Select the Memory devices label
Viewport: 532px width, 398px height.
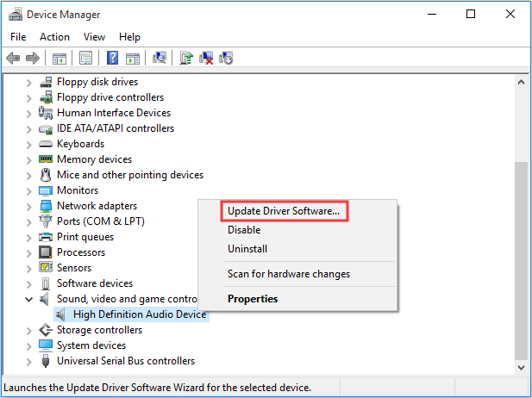click(94, 159)
